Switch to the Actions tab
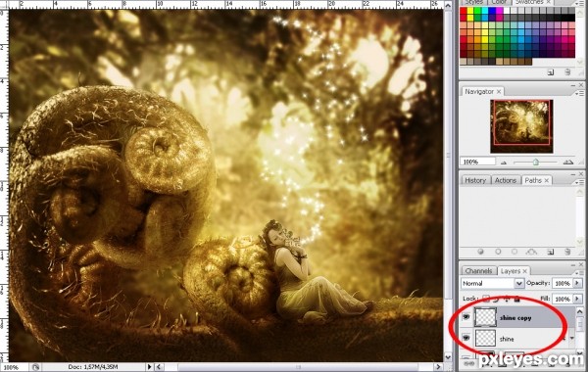This screenshot has width=588, height=372. coord(505,180)
